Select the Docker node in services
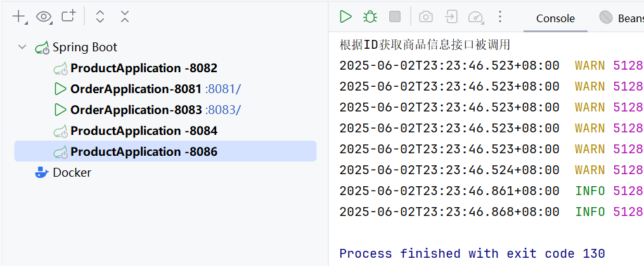 [x=72, y=172]
